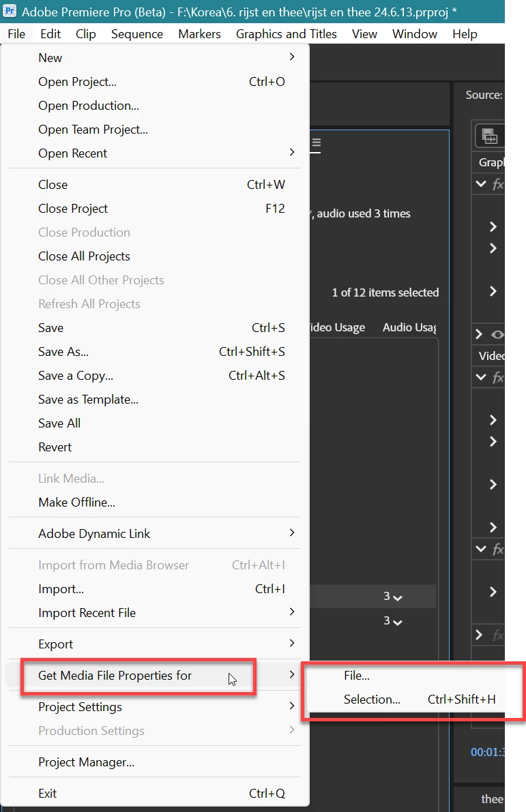Screen dimensions: 526x812
Task: Expand the New submenu
Action: point(155,57)
